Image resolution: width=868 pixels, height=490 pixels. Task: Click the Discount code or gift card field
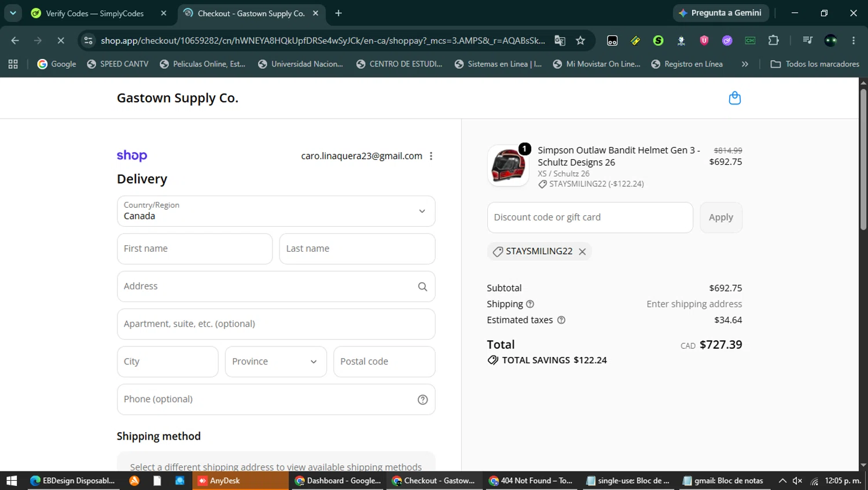click(590, 218)
